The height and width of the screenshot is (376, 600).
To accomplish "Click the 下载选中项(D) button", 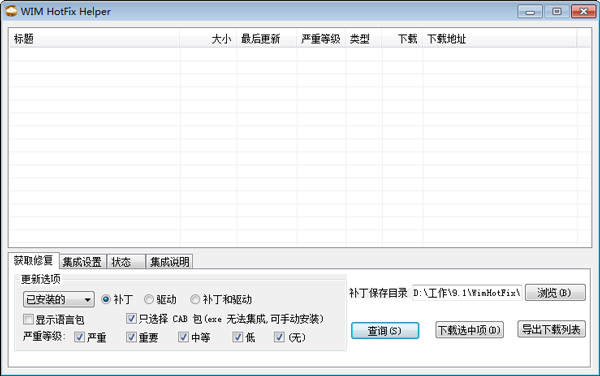I will pyautogui.click(x=469, y=330).
